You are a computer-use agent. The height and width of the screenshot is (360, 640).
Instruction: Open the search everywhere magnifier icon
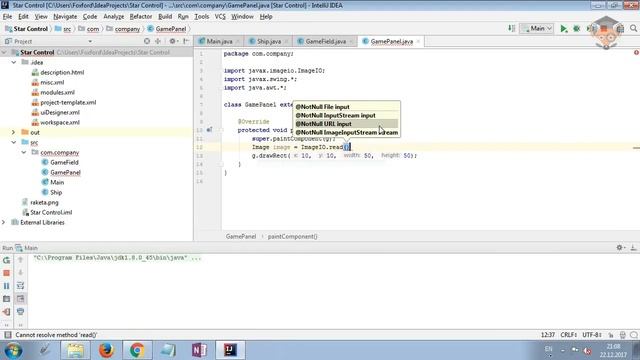click(x=633, y=28)
